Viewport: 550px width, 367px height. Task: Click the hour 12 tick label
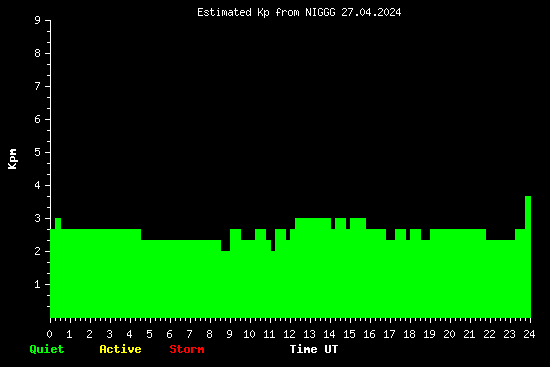point(289,334)
